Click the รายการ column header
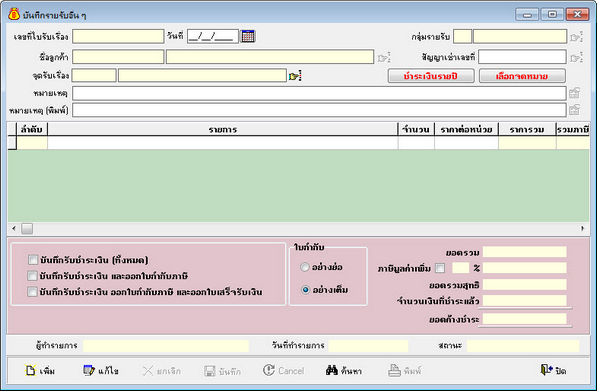The width and height of the screenshot is (597, 391). coord(223,129)
